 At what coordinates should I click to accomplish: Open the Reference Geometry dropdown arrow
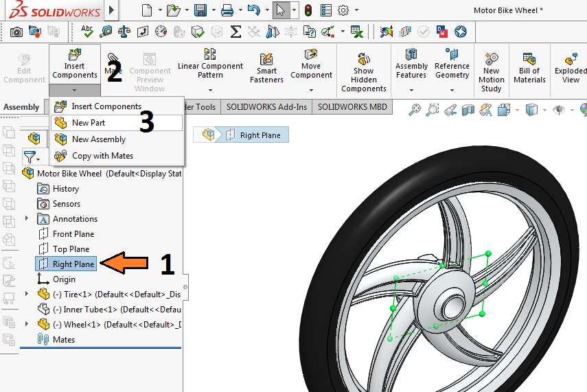click(452, 90)
